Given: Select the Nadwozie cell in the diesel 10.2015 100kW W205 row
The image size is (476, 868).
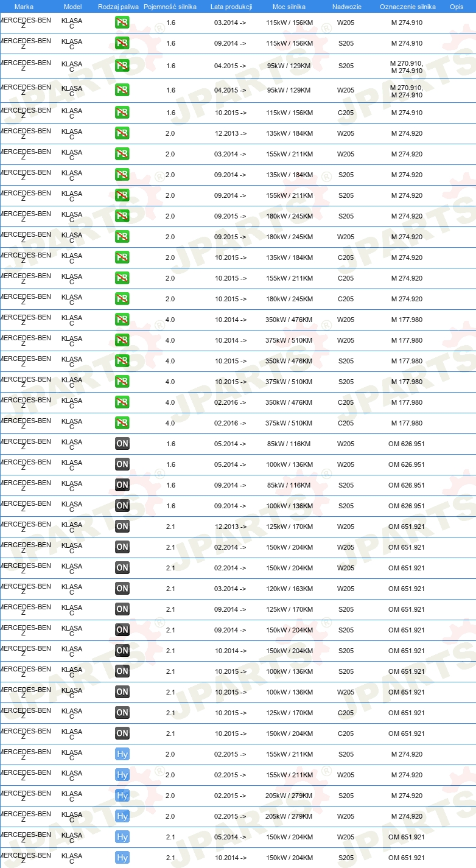Looking at the screenshot, I should click(346, 692).
